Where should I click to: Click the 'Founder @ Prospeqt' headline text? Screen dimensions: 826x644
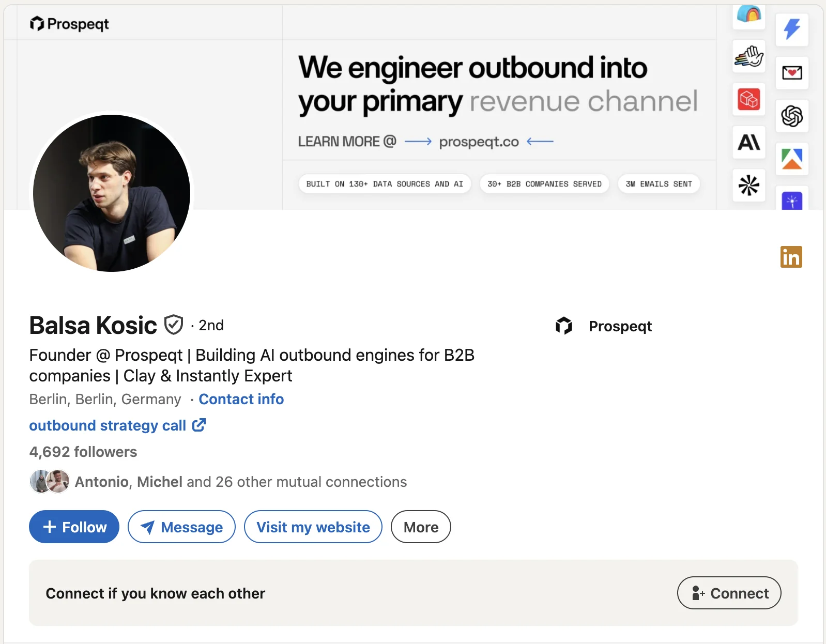(252, 365)
